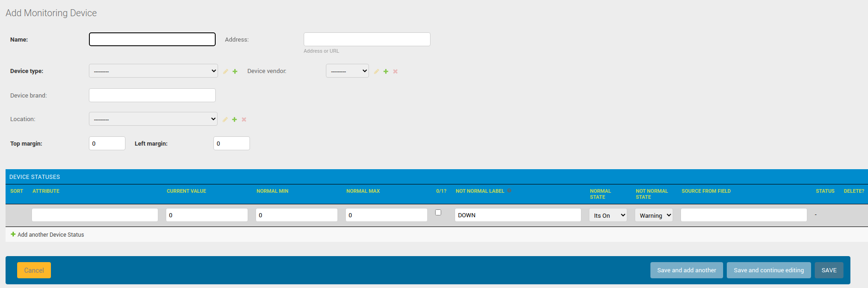Open the Not Normal State 'Warning' dropdown
Screen dimensions: 868x288
654,215
